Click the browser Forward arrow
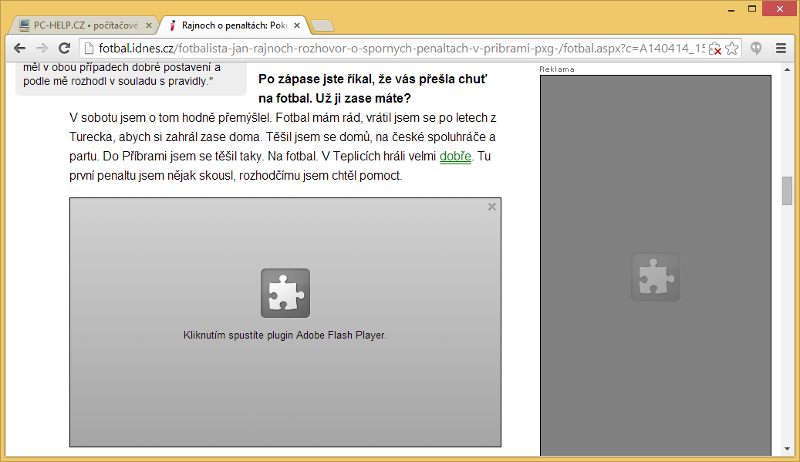Image resolution: width=800 pixels, height=462 pixels. pos(42,47)
